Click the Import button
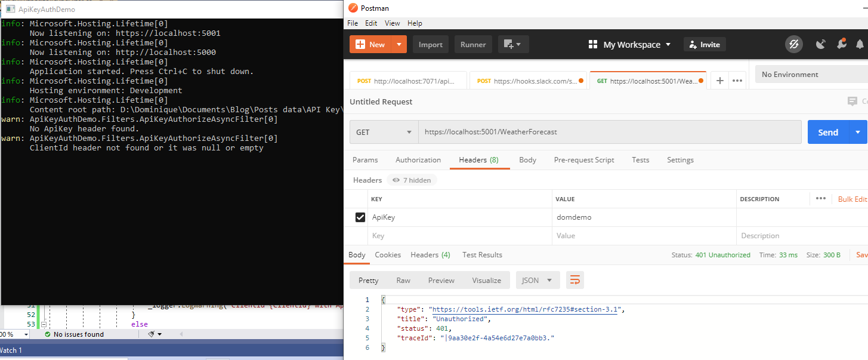This screenshot has height=360, width=868. [x=431, y=44]
